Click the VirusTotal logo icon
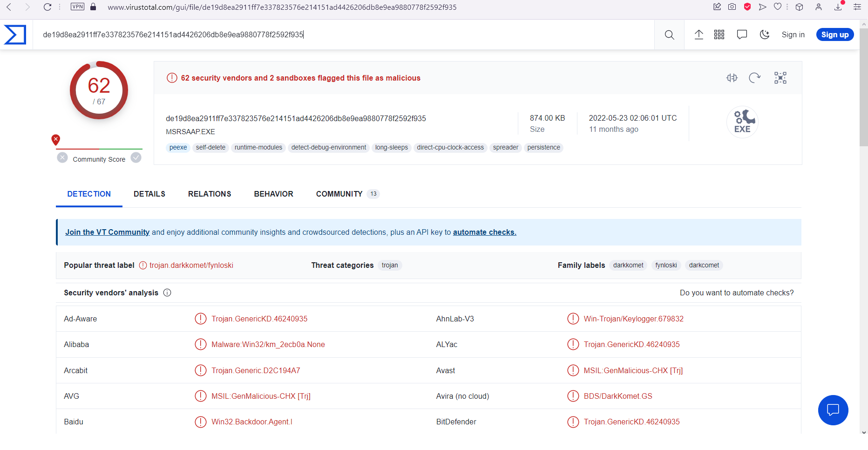Image resolution: width=868 pixels, height=450 pixels. point(15,35)
